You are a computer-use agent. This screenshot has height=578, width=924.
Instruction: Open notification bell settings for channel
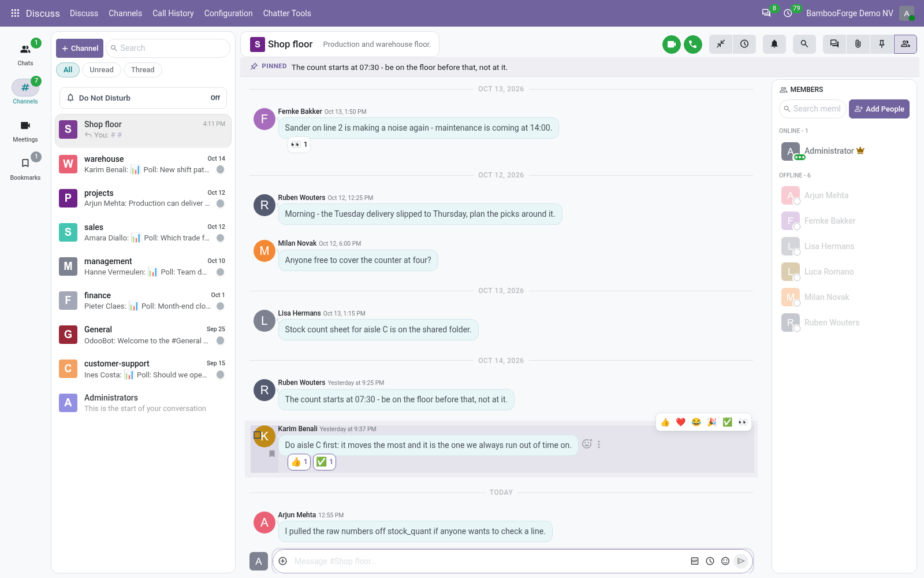(x=774, y=44)
